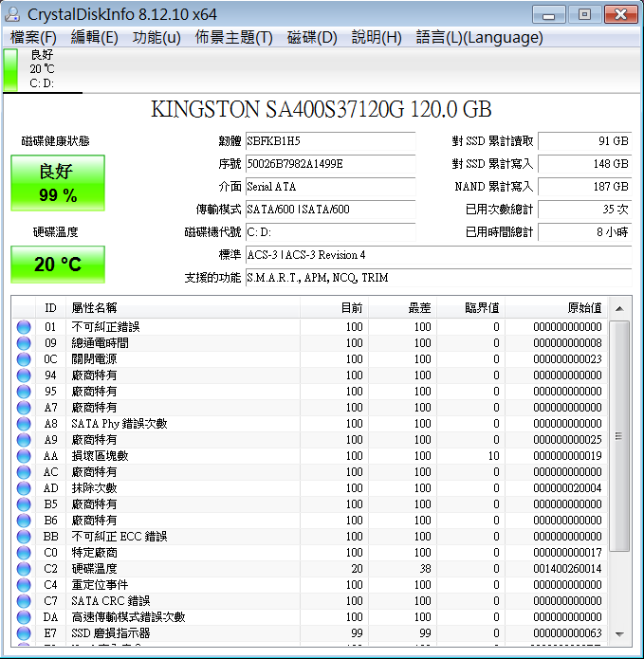
Task: Click the blue status icon for row 94
Action: (x=24, y=375)
